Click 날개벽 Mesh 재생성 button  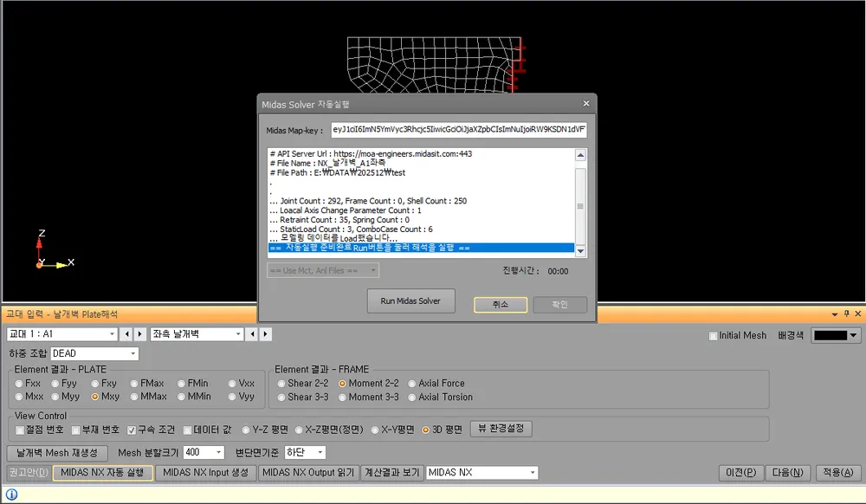point(57,453)
